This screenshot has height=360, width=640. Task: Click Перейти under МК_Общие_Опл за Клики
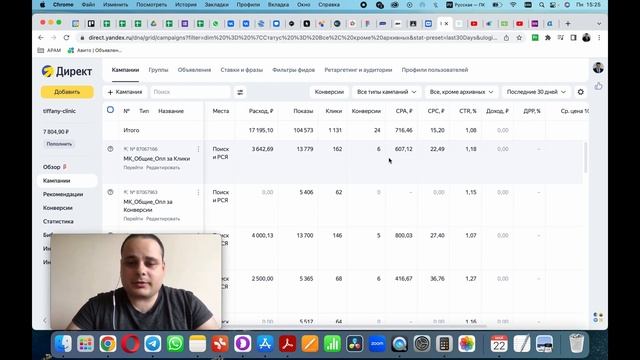[133, 167]
